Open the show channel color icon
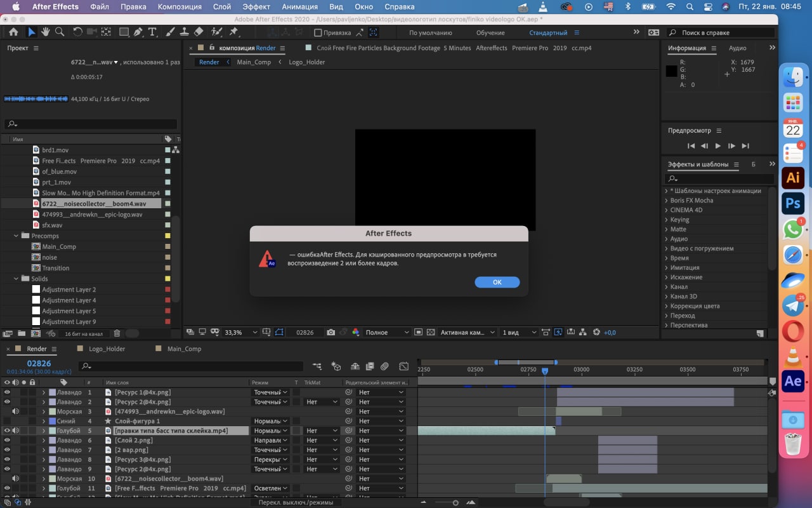812x508 pixels. point(355,332)
